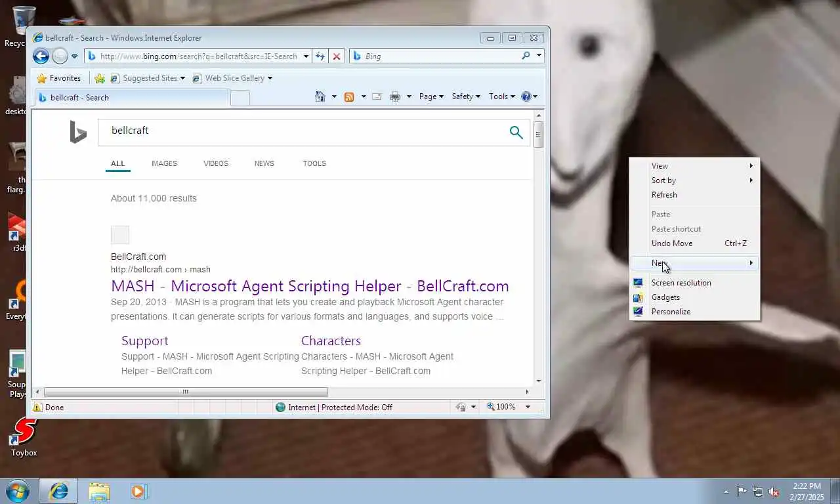
Task: Expand the address bar autocomplete dropdown
Action: pos(306,56)
